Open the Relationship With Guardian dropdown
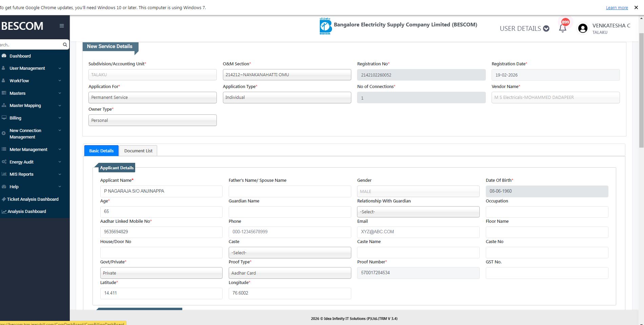Screen dimensions: 644x325 pos(418,212)
